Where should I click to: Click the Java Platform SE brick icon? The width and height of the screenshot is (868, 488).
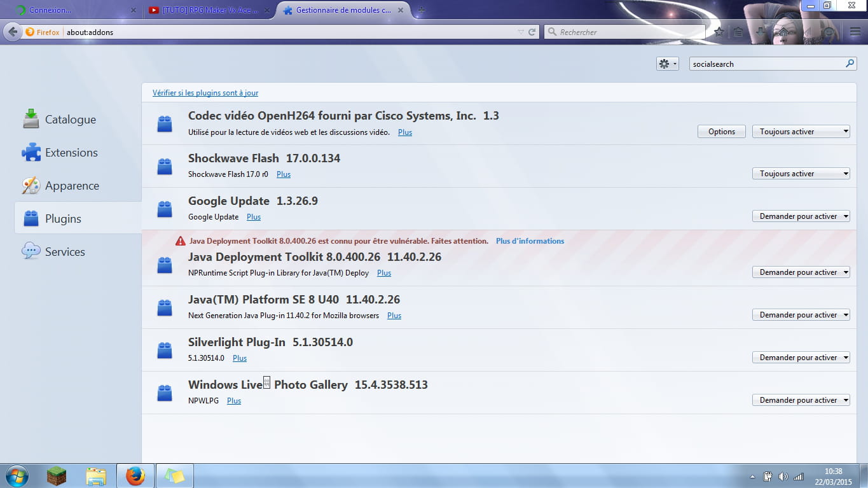[165, 307]
